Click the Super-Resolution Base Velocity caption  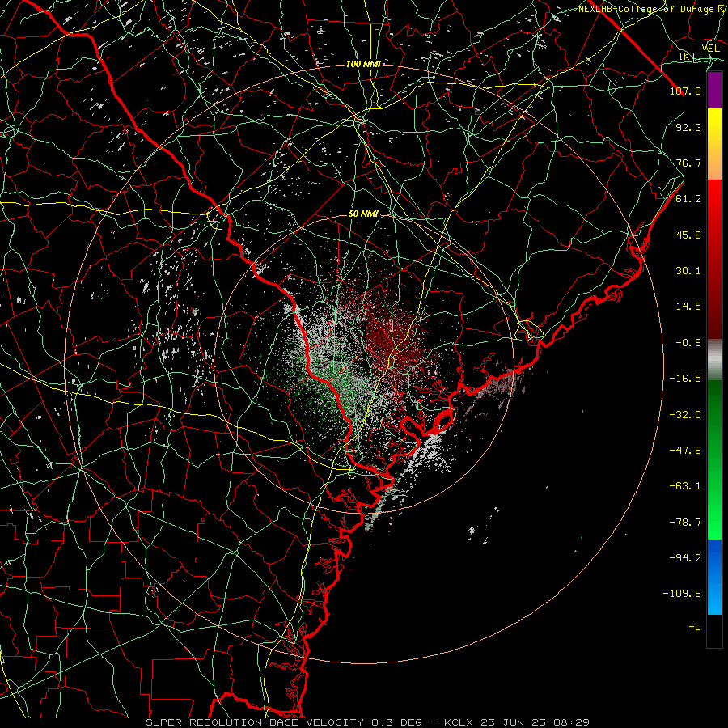pos(367,722)
